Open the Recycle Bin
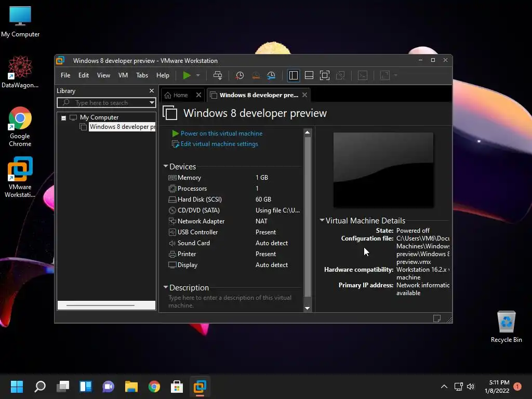The image size is (532, 399). 506,327
